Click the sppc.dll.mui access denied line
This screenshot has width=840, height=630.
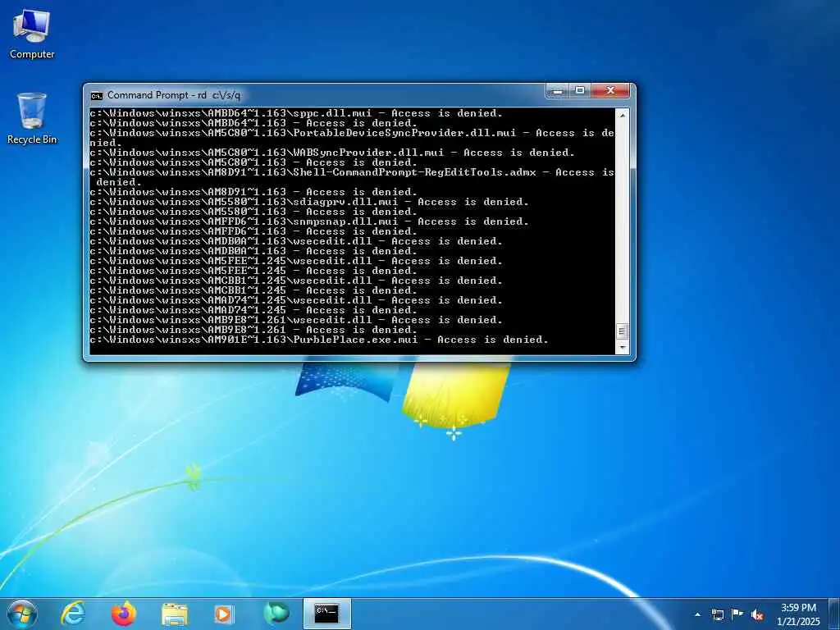pyautogui.click(x=296, y=113)
